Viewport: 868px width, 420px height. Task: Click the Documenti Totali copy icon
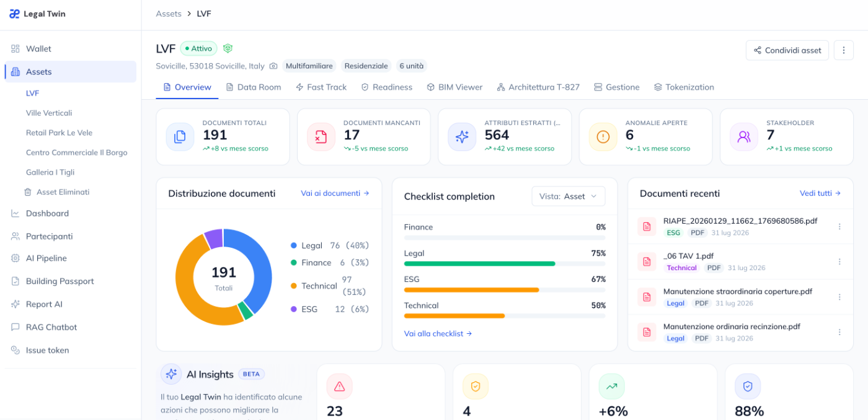(180, 137)
